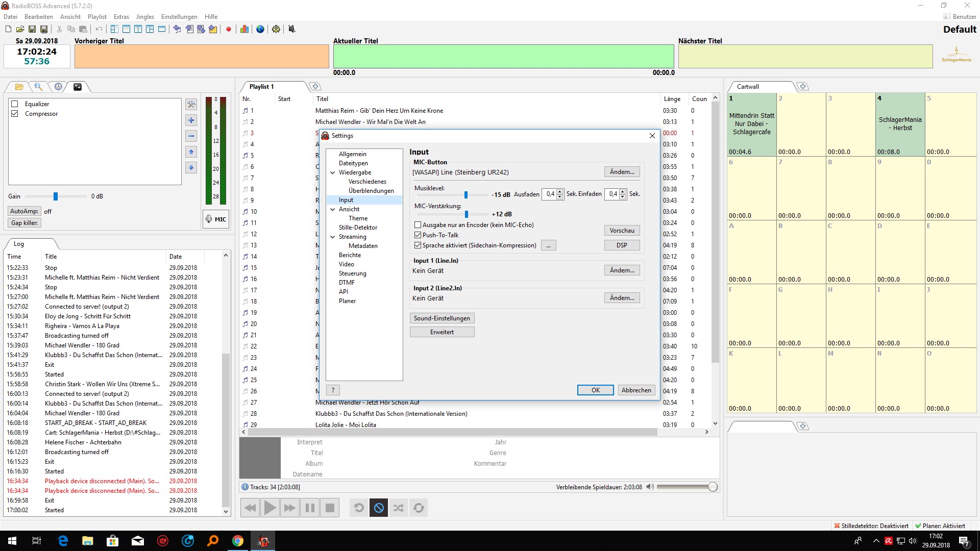Click Ändern for MIC-Button device

coord(622,172)
